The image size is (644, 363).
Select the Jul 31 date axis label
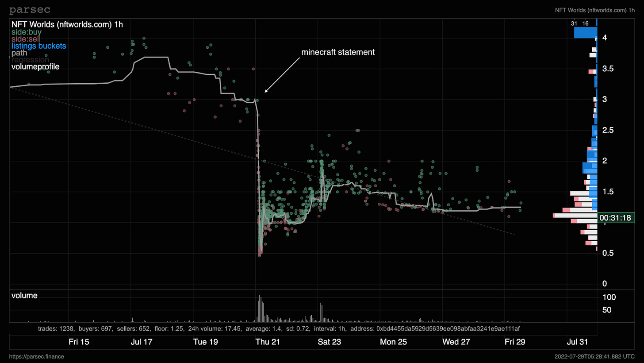(x=578, y=342)
